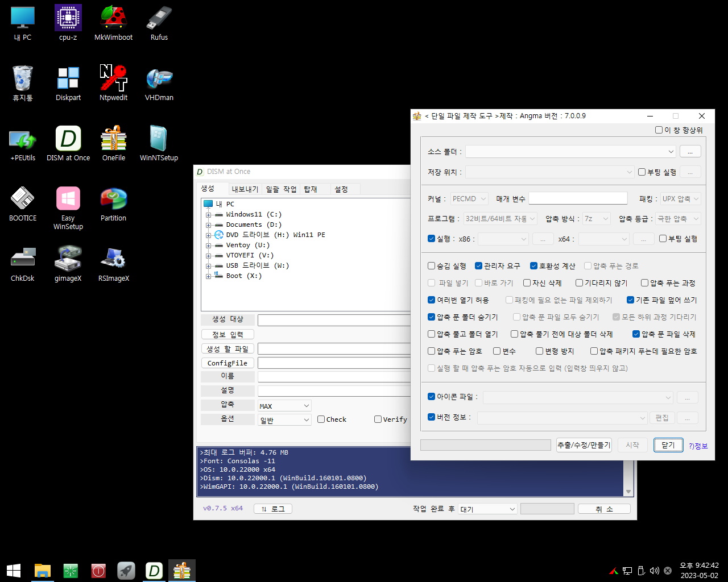Screen dimensions: 728x582
Task: Expand the Windows11 (C:) tree node
Action: coord(209,215)
